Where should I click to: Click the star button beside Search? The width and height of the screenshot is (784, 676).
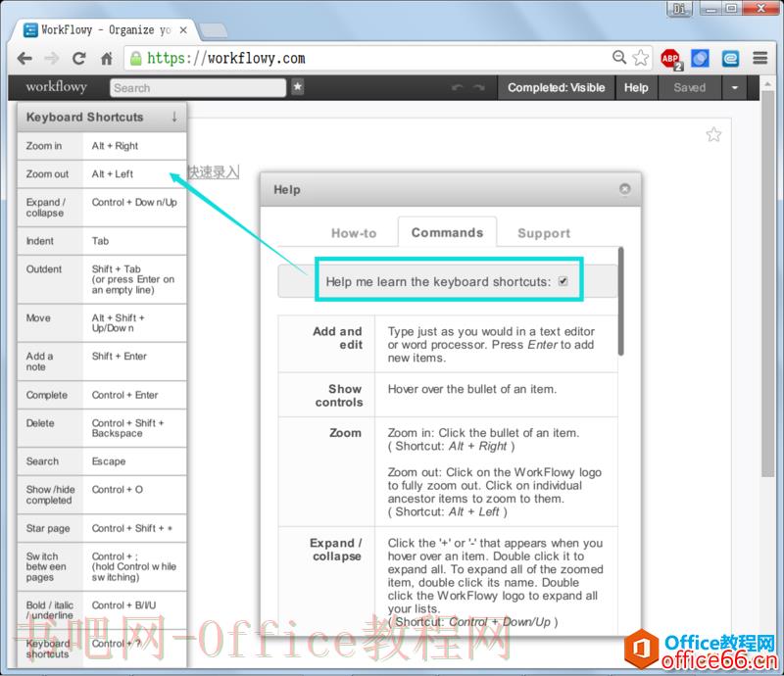point(298,87)
